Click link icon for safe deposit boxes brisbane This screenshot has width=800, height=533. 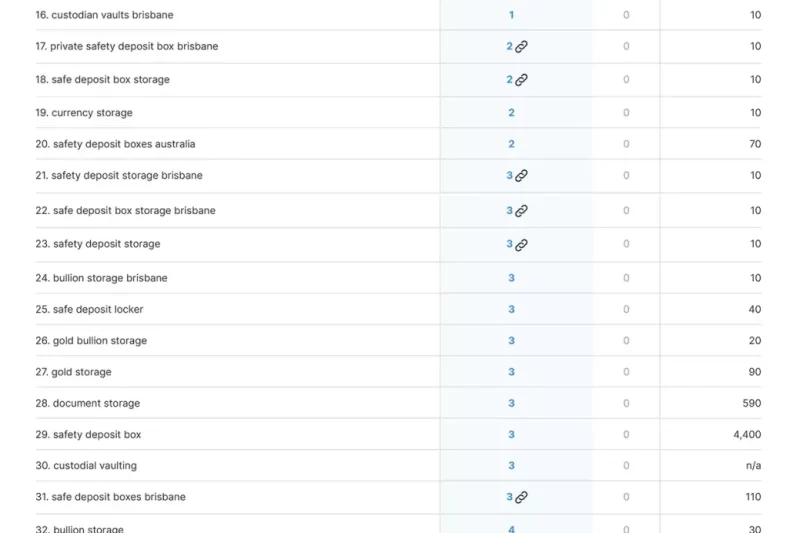(x=521, y=497)
